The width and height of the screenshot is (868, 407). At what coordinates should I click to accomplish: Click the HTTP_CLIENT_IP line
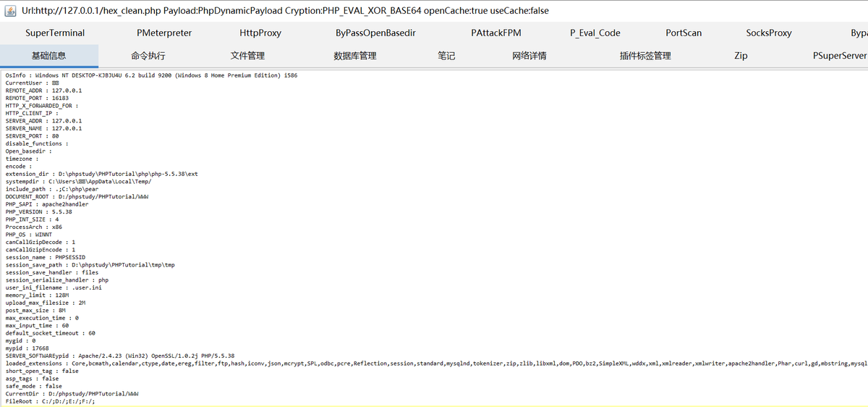(33, 113)
